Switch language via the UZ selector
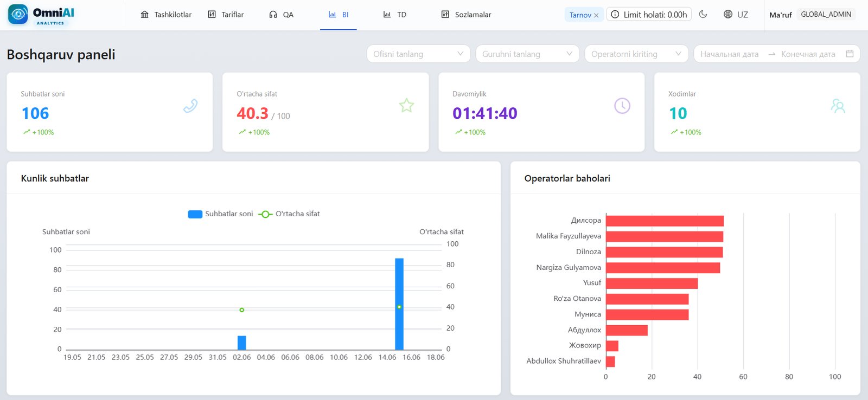This screenshot has height=400, width=868. 736,15
